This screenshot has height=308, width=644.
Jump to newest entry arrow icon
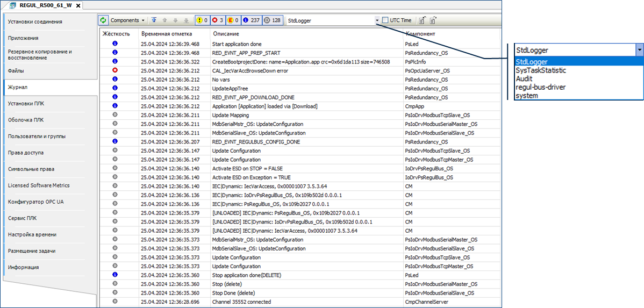point(154,20)
